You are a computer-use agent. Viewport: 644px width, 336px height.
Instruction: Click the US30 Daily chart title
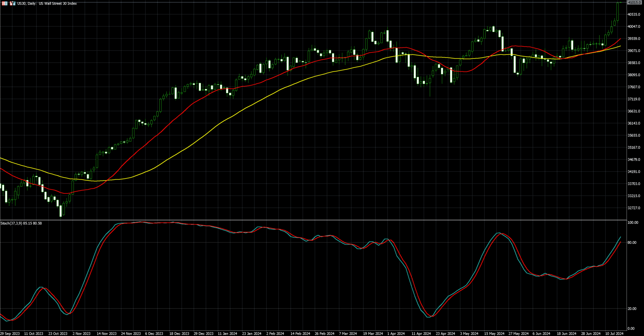[47, 3]
